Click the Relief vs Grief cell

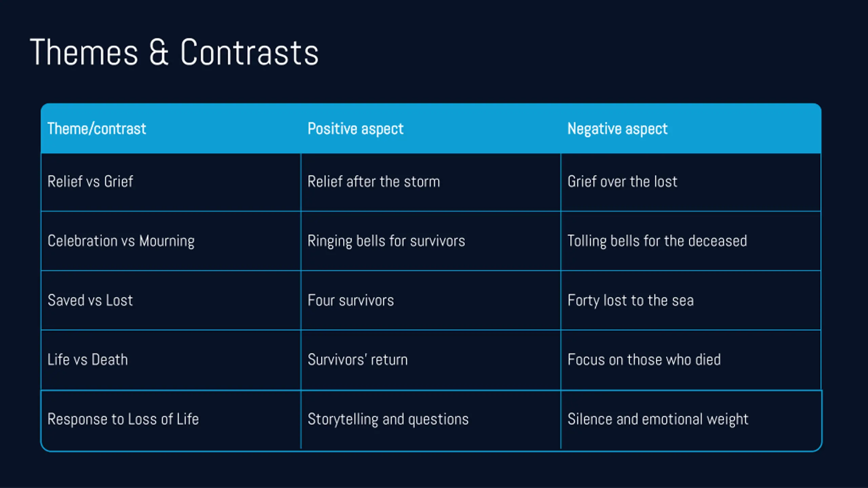[171, 182]
